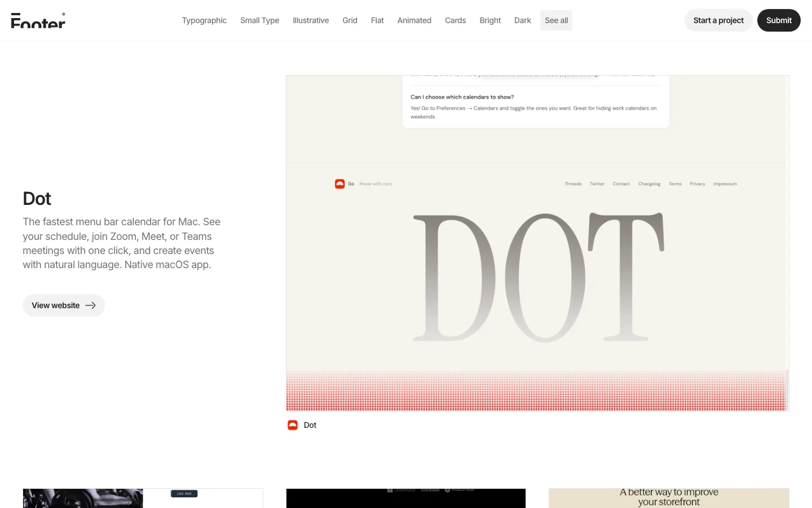The width and height of the screenshot is (812, 508).
Task: Click the red Dot app icon below preview
Action: 293,425
